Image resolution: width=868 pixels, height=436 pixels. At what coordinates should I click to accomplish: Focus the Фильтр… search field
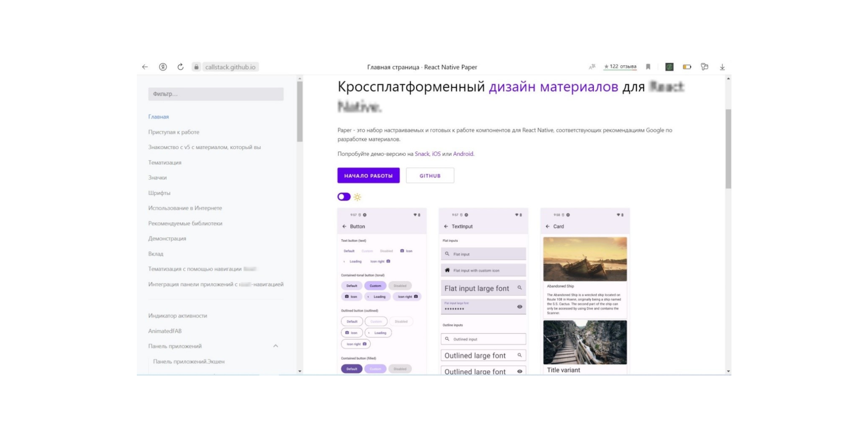216,94
